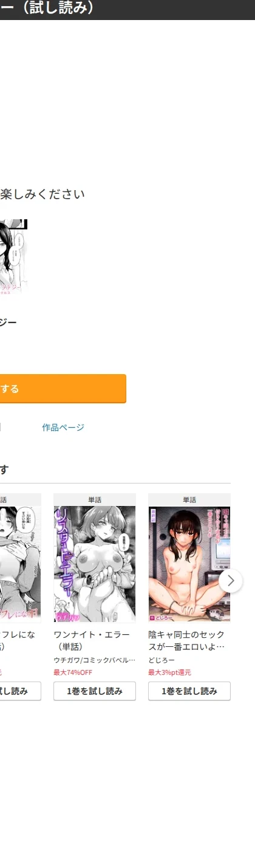Click the orange する button

(x=63, y=389)
